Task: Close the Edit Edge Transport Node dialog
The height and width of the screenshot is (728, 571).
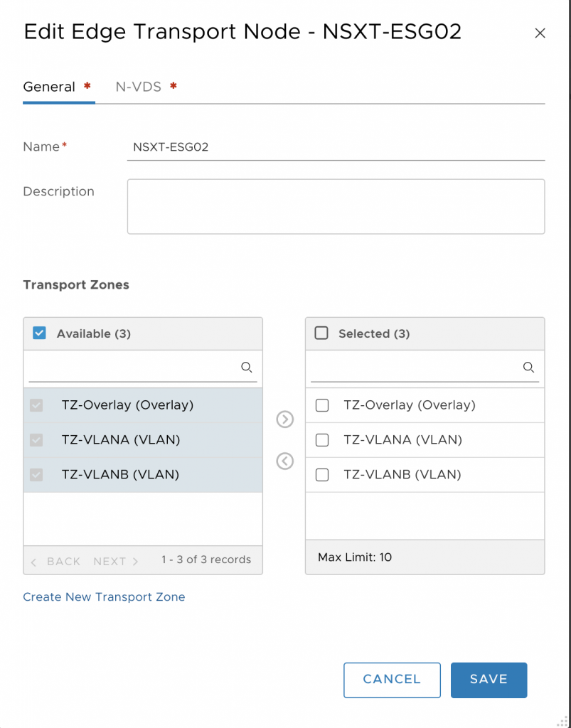Action: coord(540,33)
